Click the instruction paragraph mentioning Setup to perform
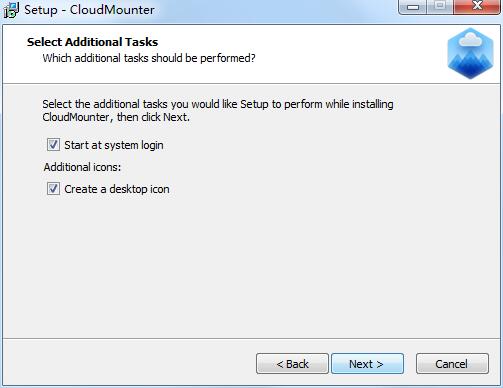The width and height of the screenshot is (503, 388). [218, 111]
